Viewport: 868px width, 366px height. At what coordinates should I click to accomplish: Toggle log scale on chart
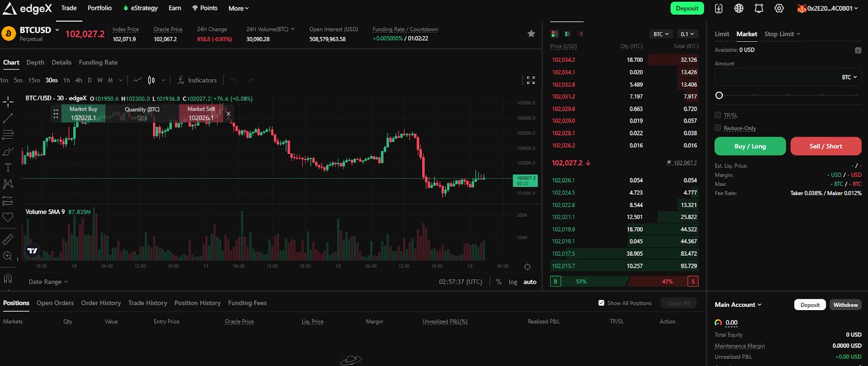pyautogui.click(x=513, y=282)
